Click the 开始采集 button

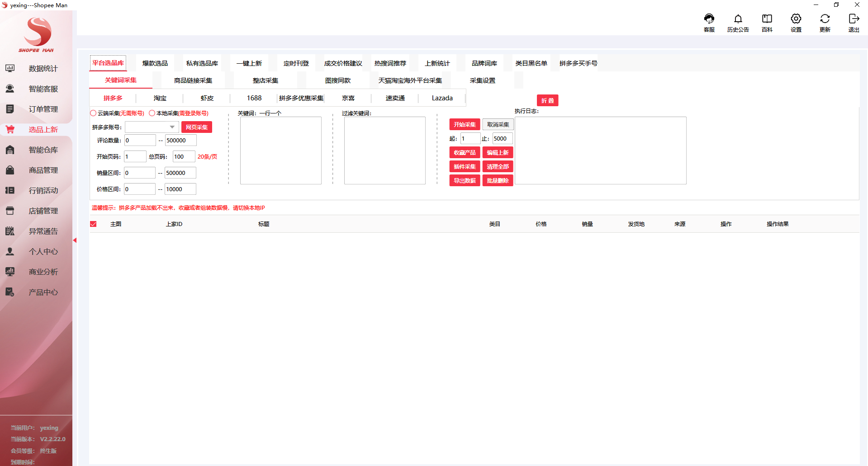(465, 124)
